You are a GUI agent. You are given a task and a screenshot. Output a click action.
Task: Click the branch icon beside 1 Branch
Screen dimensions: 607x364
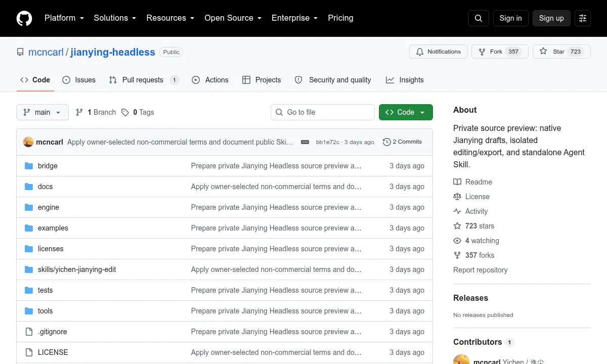(x=79, y=112)
